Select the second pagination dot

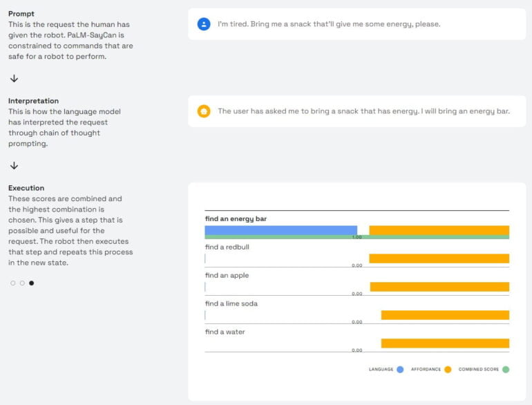point(22,283)
